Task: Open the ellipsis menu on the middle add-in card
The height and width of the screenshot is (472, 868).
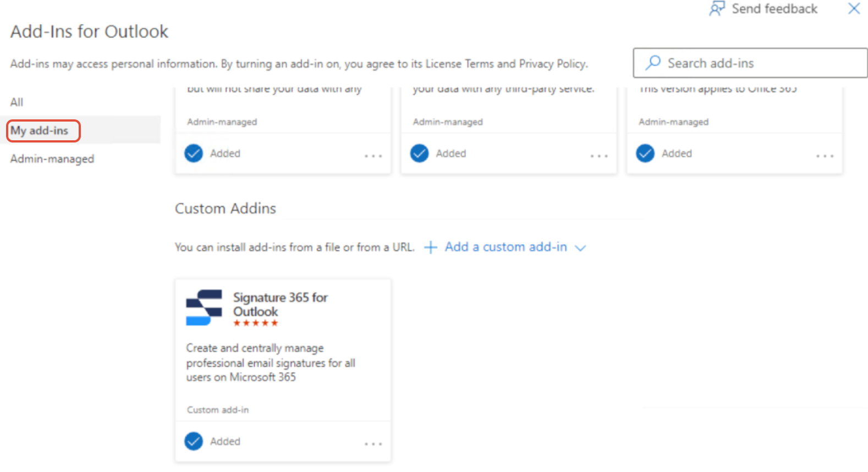Action: (598, 156)
